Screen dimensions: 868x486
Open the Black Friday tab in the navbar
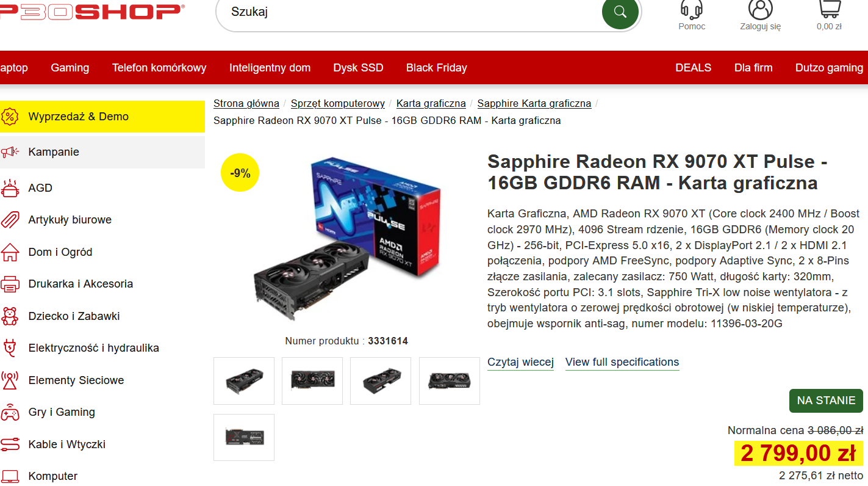pyautogui.click(x=437, y=68)
